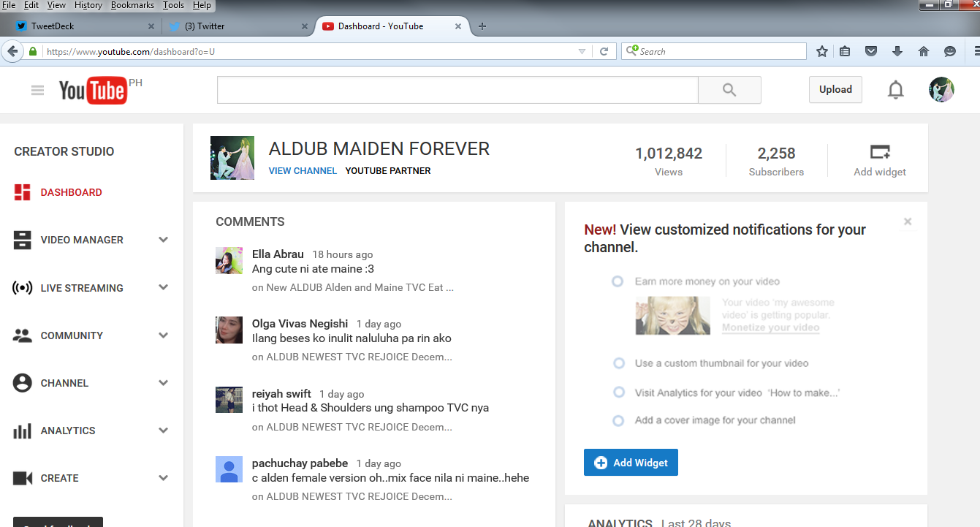This screenshot has width=980, height=527.
Task: Click the Analytics bar chart icon
Action: (23, 431)
